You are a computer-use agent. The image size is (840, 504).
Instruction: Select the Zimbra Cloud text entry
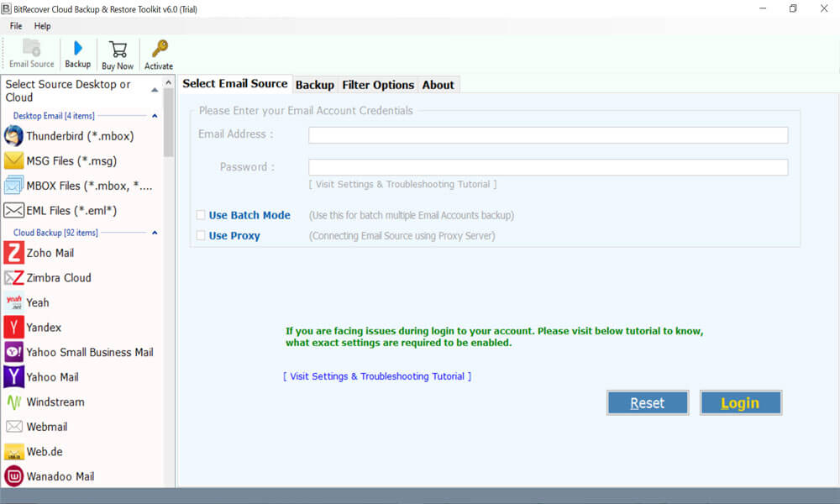coord(59,278)
